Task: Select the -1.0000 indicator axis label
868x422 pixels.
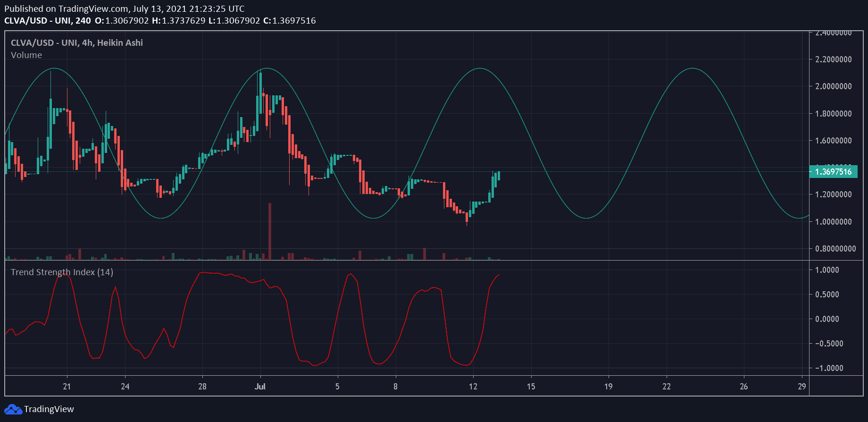Action: click(x=829, y=368)
